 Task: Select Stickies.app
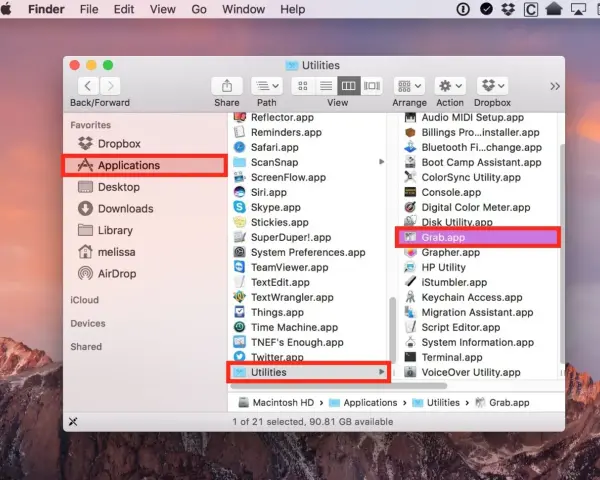(x=308, y=222)
